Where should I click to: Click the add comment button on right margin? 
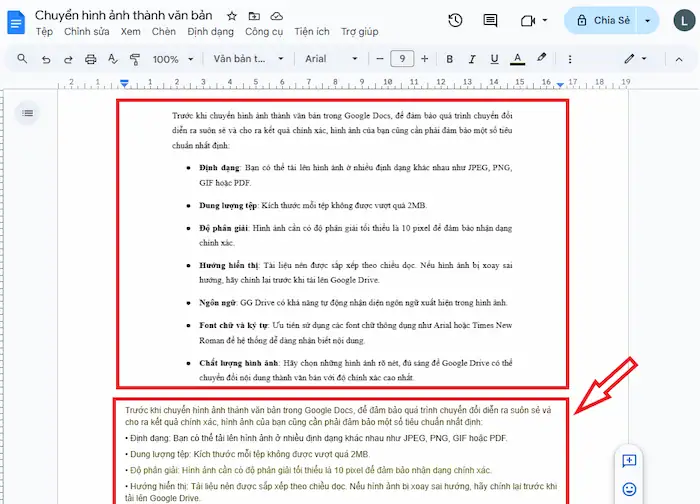[629, 461]
